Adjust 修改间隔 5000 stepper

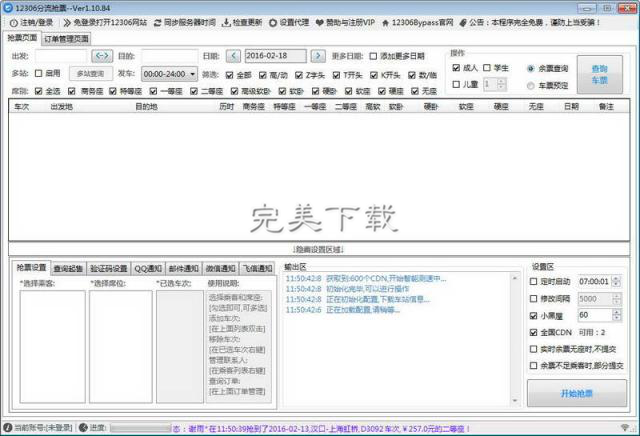(617, 298)
